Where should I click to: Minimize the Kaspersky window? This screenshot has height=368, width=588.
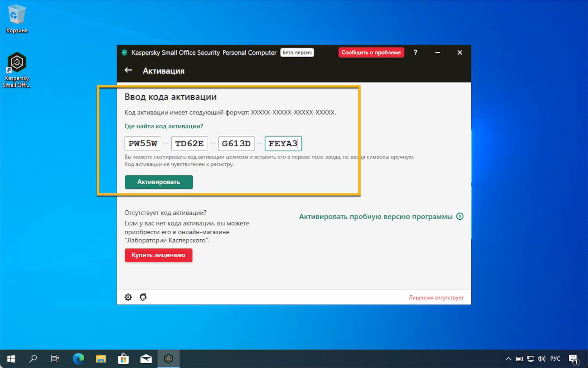point(437,52)
